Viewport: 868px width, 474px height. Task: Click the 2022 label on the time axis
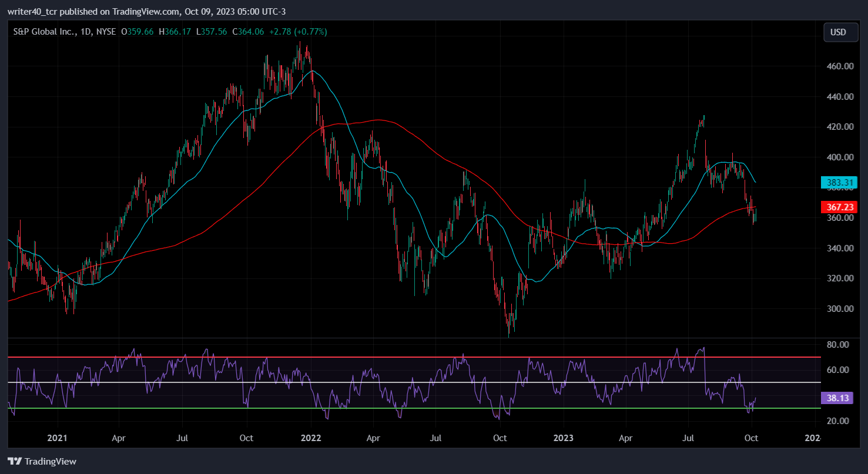312,438
